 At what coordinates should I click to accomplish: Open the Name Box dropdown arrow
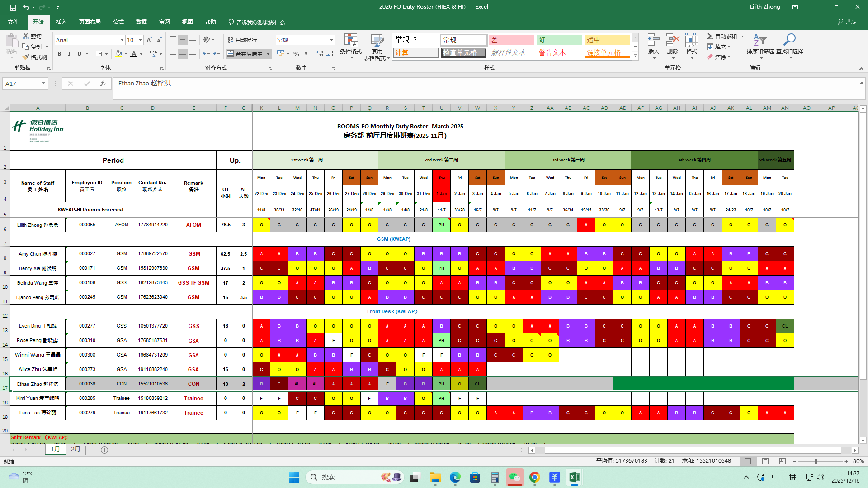(x=43, y=84)
